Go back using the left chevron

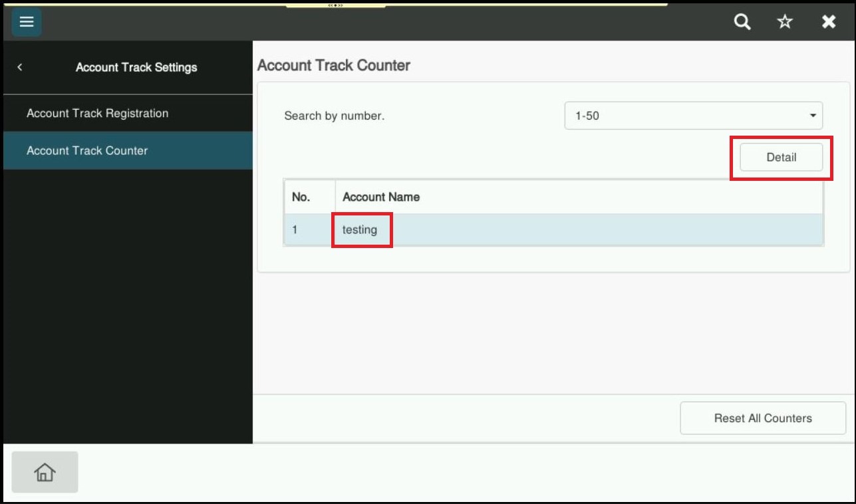(x=20, y=67)
